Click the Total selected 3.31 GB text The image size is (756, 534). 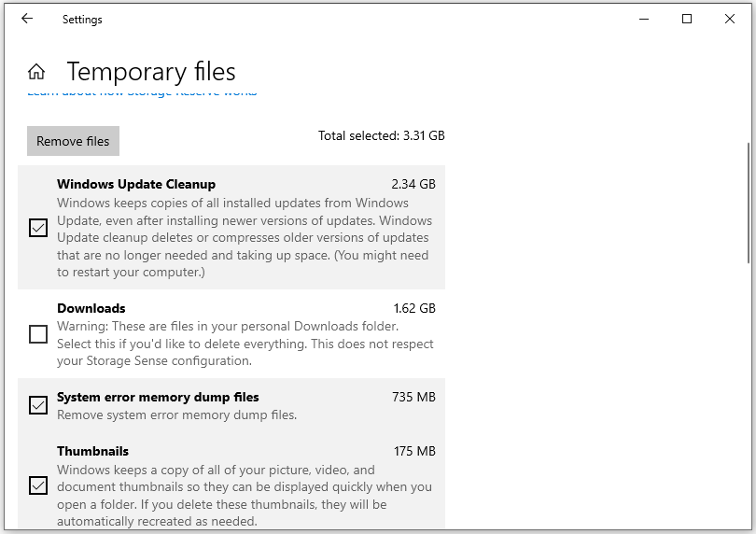pos(381,136)
